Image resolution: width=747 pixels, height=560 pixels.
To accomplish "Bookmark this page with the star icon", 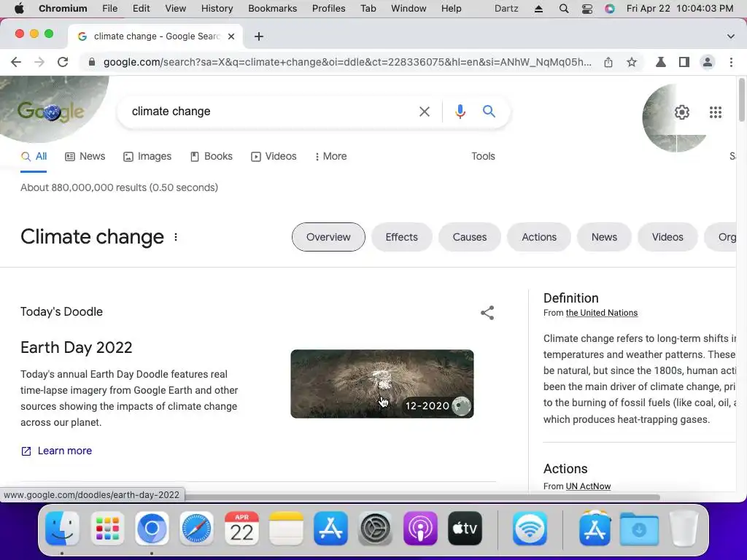I will click(x=632, y=63).
